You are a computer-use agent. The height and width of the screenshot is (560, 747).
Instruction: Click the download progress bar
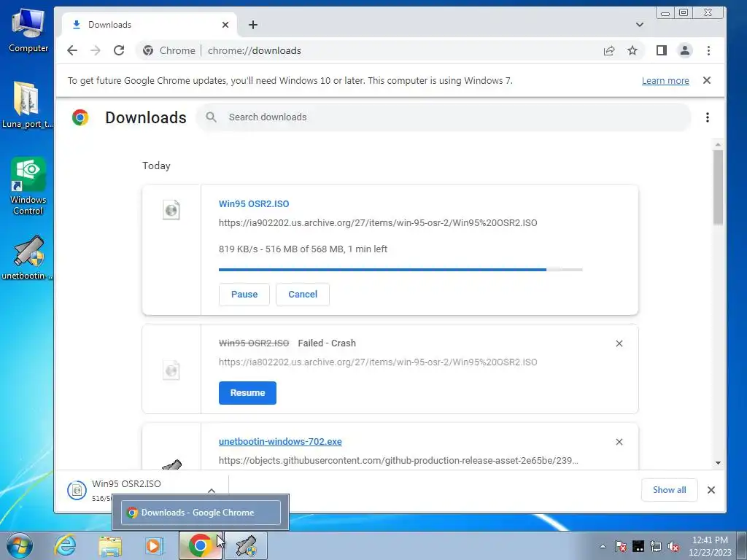(400, 270)
